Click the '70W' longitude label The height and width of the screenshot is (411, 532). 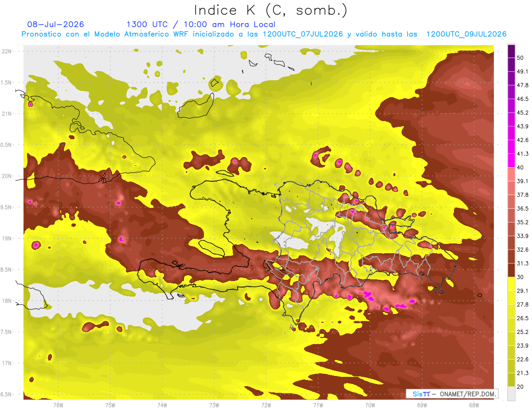click(370, 405)
